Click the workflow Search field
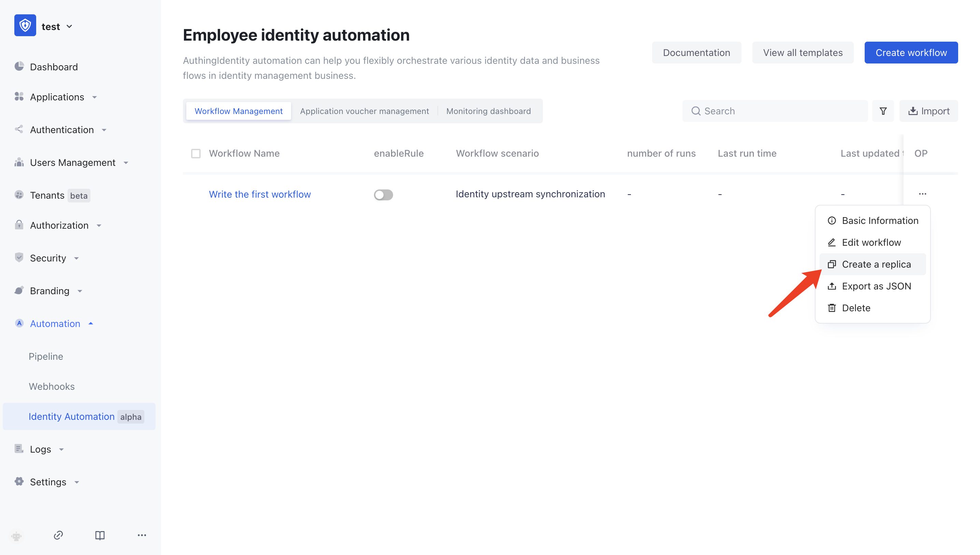The height and width of the screenshot is (555, 980). (775, 111)
